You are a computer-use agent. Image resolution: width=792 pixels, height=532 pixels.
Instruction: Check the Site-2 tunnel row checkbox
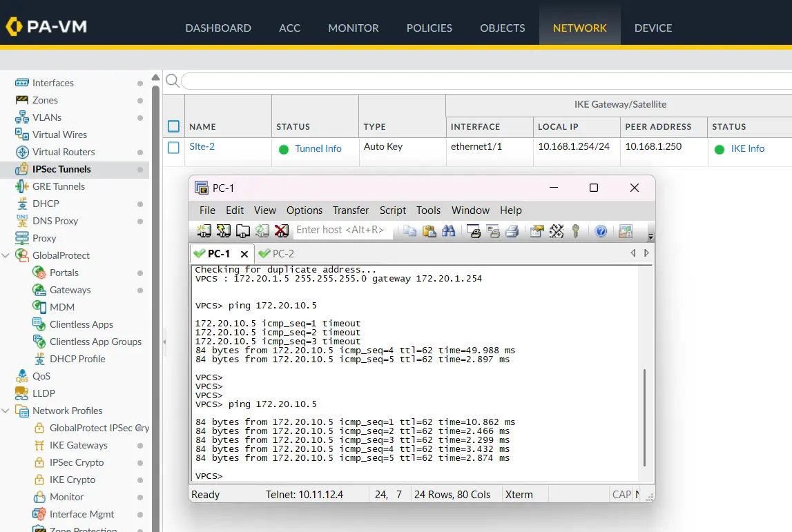coord(173,148)
